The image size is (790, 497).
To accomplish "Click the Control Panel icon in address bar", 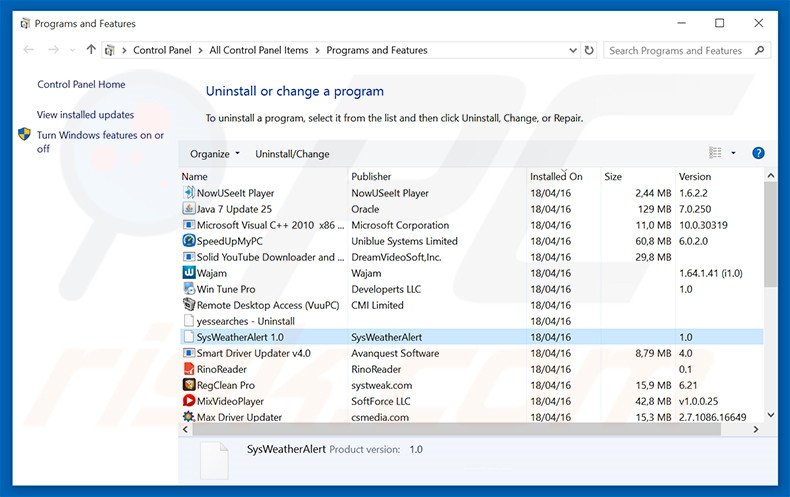I will pos(109,50).
